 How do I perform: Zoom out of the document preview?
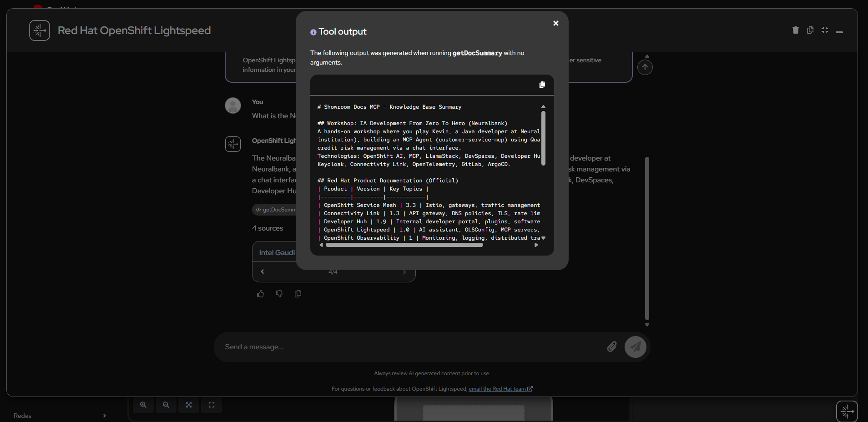(166, 405)
